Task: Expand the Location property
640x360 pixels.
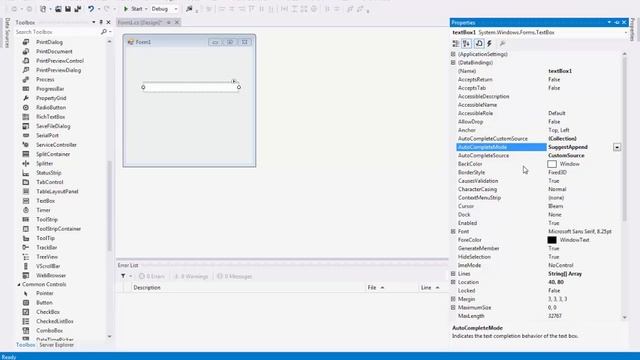Action: [453, 282]
